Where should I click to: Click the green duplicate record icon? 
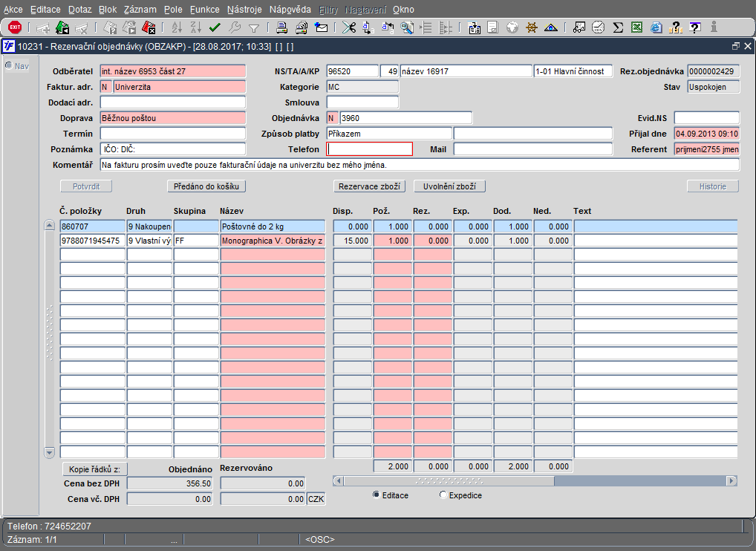click(x=62, y=27)
